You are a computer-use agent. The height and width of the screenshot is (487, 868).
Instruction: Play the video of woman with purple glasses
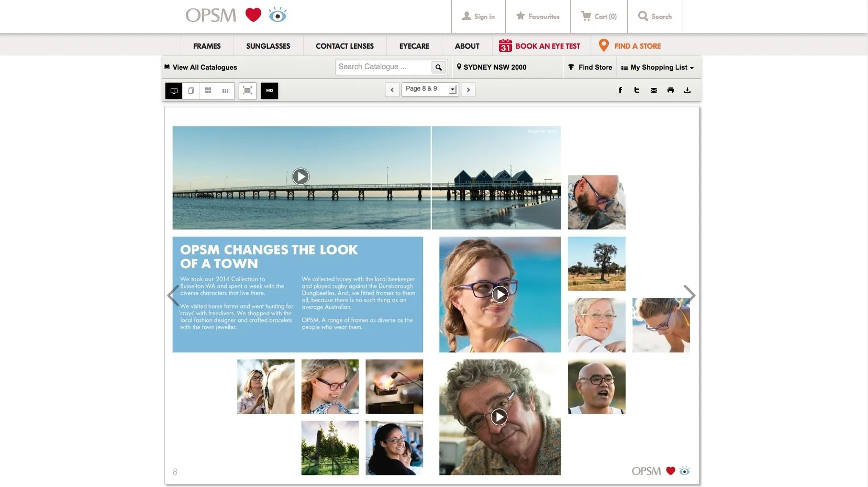click(500, 294)
